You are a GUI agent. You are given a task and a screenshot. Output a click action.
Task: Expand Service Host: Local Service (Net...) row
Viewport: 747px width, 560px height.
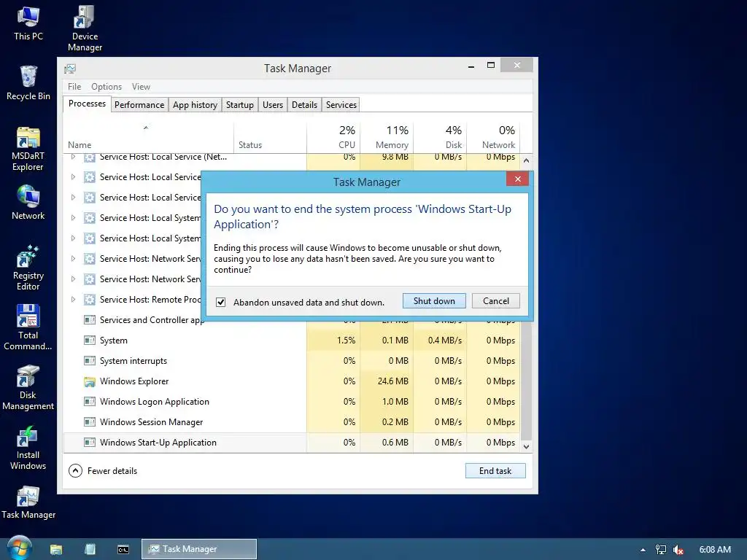point(73,157)
